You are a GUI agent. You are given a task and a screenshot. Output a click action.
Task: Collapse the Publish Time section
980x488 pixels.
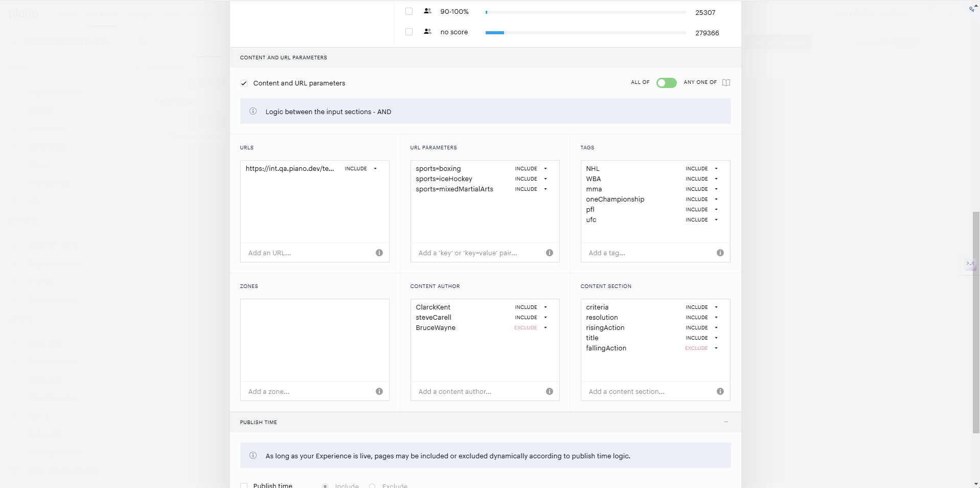coord(726,422)
